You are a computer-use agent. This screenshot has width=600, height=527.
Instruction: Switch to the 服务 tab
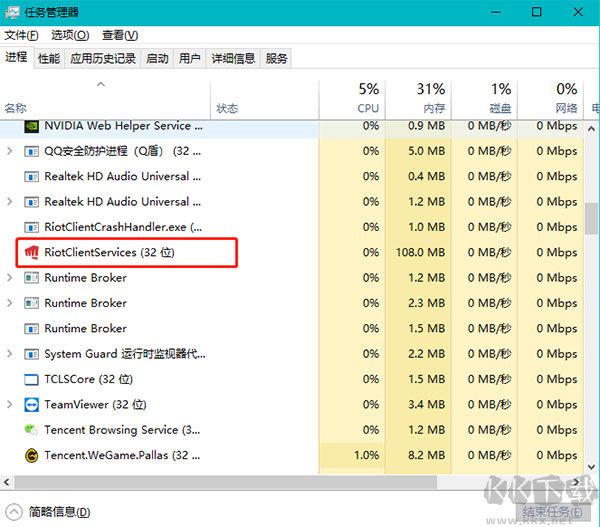276,59
